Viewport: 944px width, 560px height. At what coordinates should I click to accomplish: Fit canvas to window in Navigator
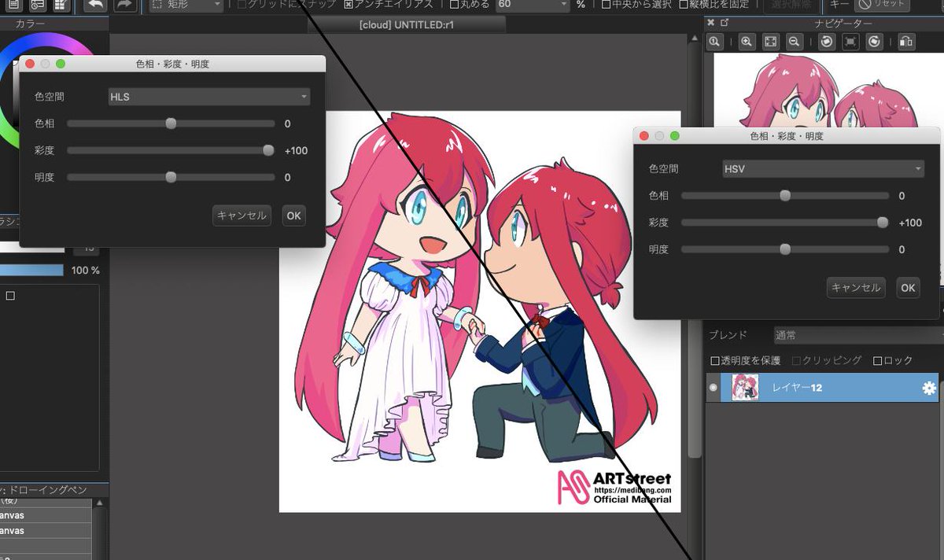click(770, 42)
